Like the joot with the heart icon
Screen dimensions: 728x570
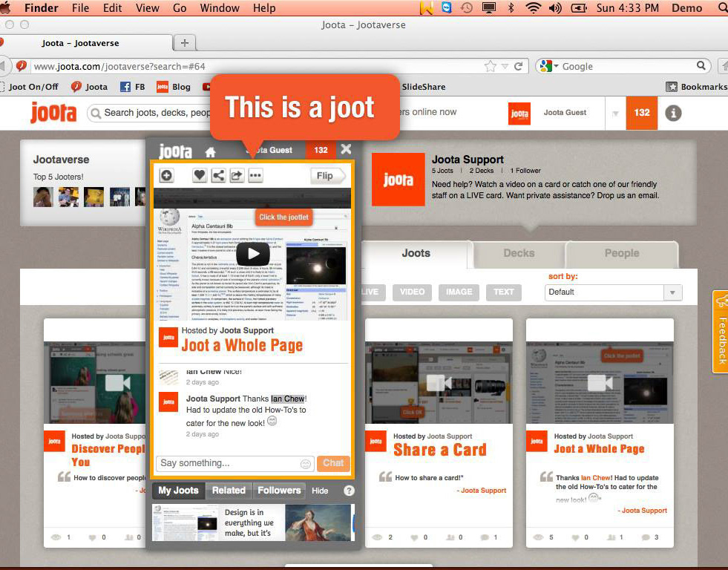click(200, 175)
